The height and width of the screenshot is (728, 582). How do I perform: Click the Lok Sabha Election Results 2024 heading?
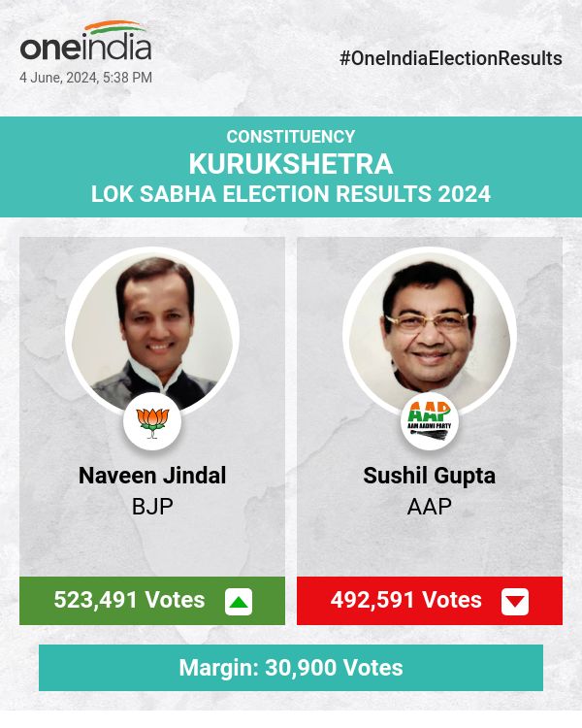[291, 193]
